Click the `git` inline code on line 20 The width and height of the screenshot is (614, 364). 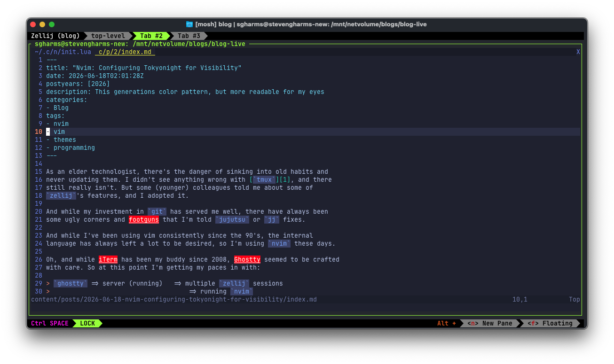tap(157, 211)
